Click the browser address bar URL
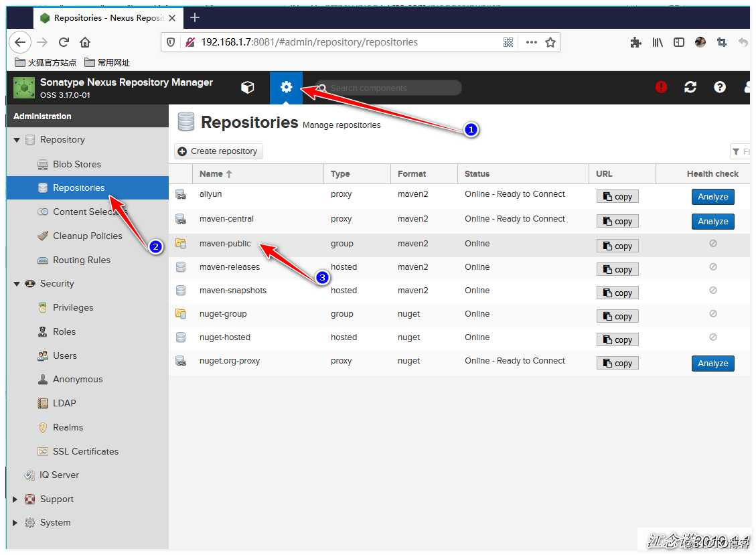Image resolution: width=756 pixels, height=555 pixels. pos(309,42)
